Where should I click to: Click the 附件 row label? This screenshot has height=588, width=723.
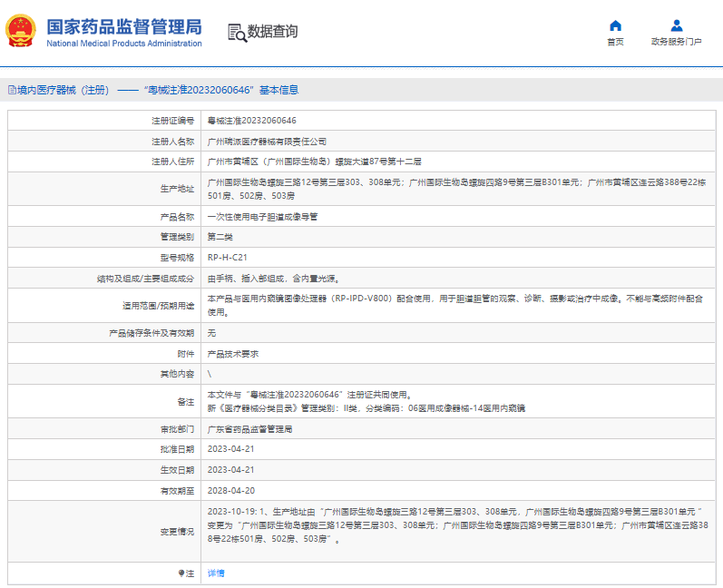[x=186, y=354]
